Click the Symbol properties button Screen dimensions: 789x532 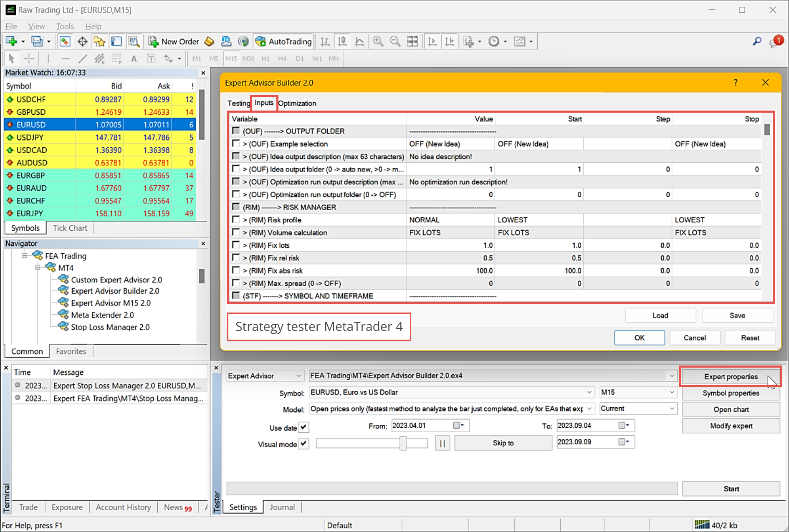pos(731,393)
